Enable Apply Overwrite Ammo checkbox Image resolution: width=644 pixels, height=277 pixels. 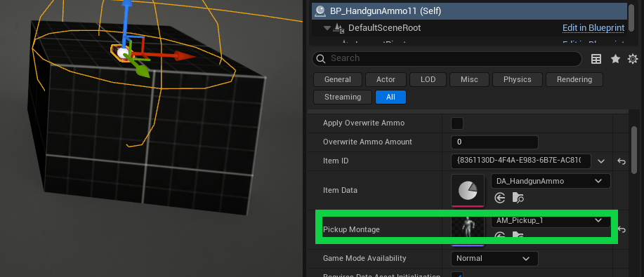tap(457, 123)
